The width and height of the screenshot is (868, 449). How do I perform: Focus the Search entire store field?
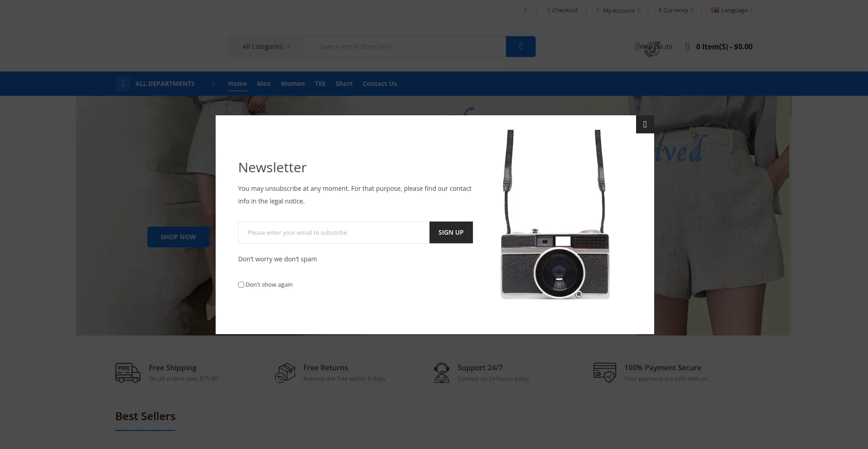point(404,47)
